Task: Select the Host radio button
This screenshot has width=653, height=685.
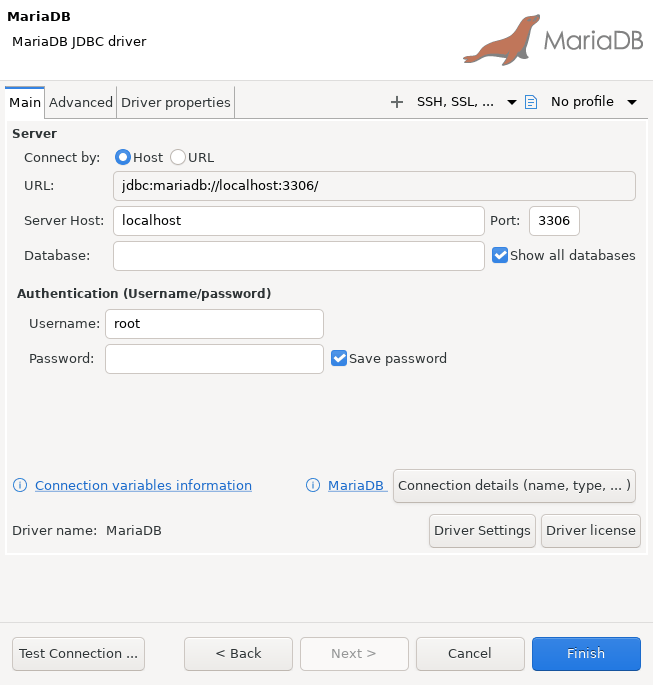Action: click(x=123, y=157)
